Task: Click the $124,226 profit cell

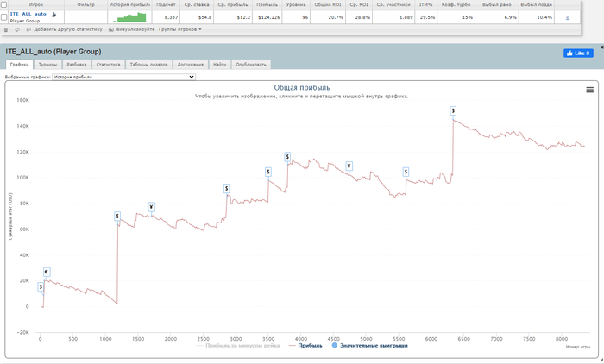Action: coord(267,17)
